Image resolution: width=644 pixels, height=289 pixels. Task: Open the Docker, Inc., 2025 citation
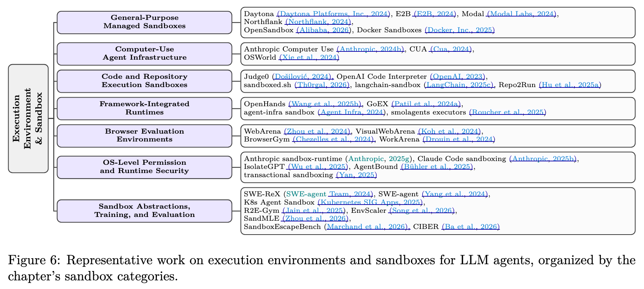pos(460,30)
